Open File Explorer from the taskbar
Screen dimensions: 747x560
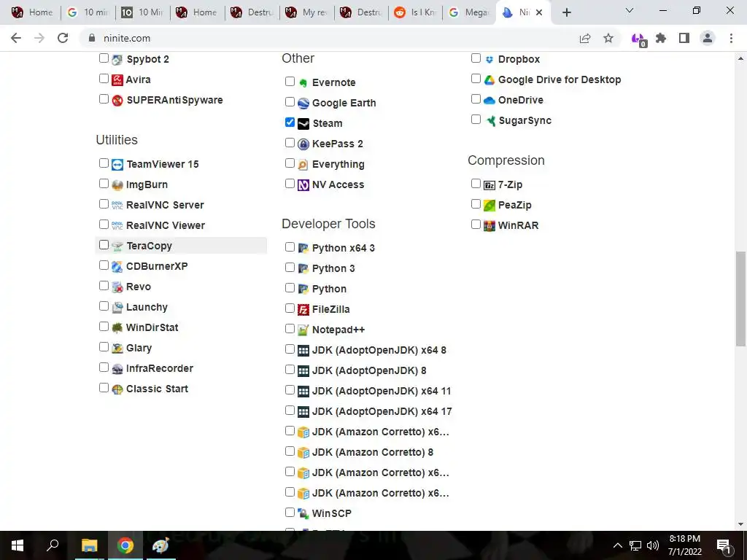point(89,545)
